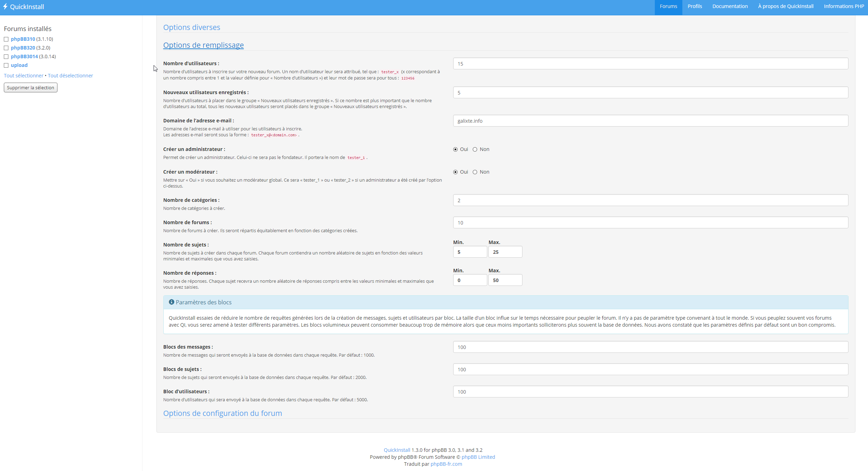Screen dimensions: 868x471
Task: Expand the Options diverses section
Action: (x=192, y=27)
